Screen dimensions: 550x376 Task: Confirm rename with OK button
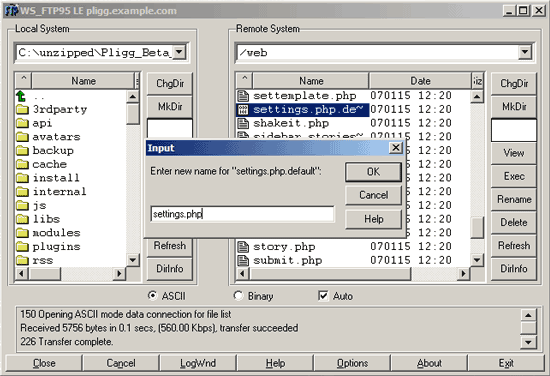[373, 172]
